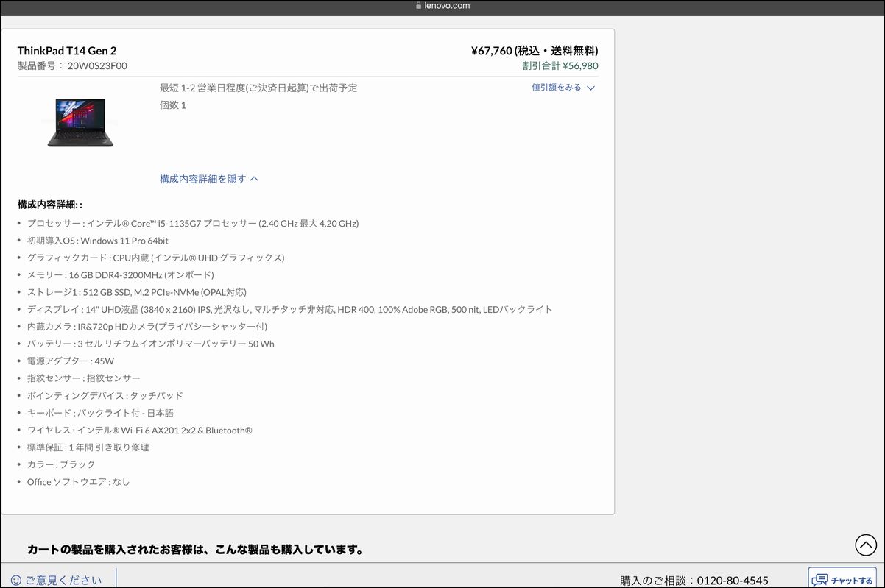Click the カートの製品を購入されたお客様 recommendation heading
This screenshot has height=588, width=885.
pyautogui.click(x=195, y=550)
